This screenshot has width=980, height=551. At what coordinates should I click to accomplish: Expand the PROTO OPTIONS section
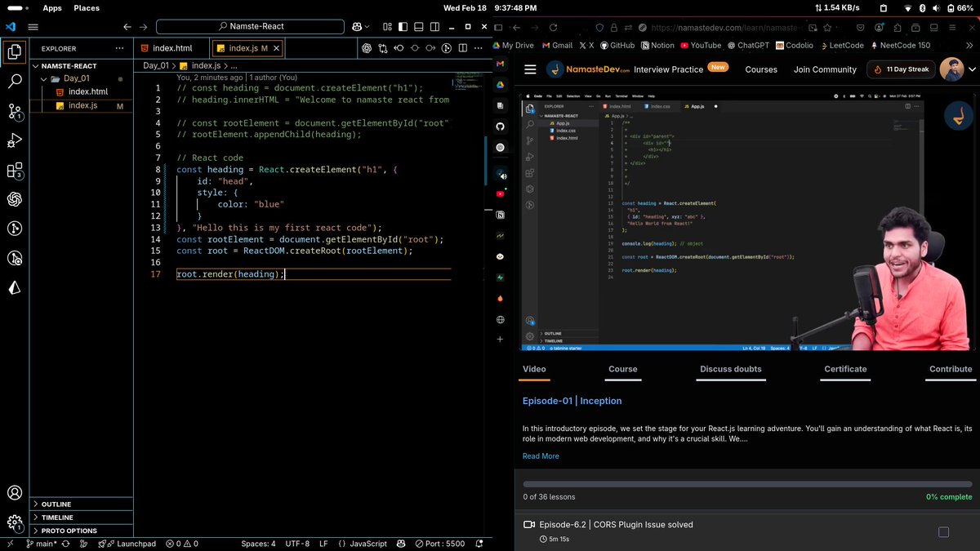point(81,531)
